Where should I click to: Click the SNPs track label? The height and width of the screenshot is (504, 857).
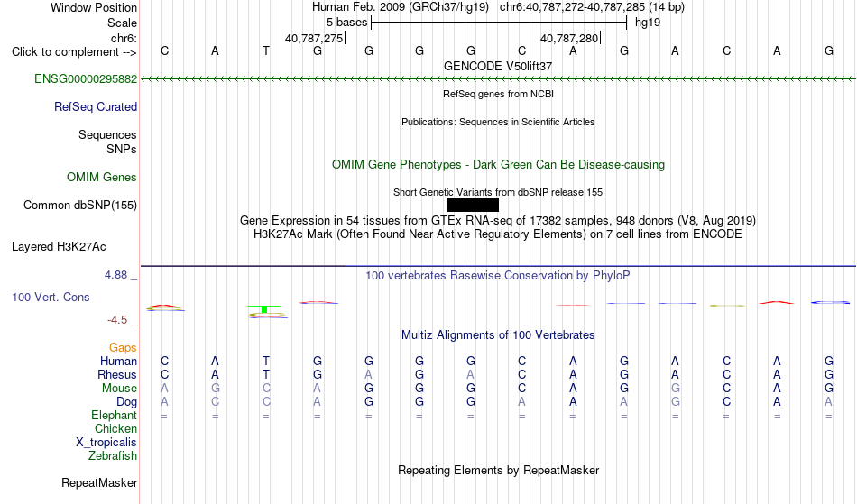[122, 149]
